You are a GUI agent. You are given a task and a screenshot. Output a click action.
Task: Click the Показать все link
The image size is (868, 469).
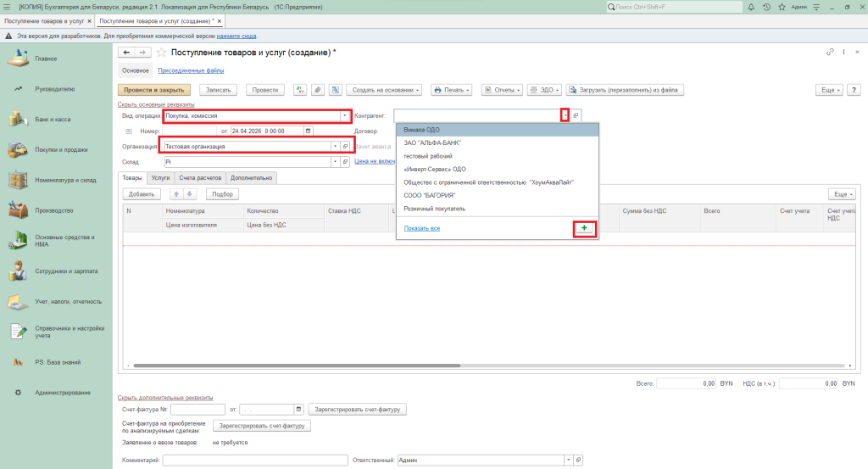point(422,228)
